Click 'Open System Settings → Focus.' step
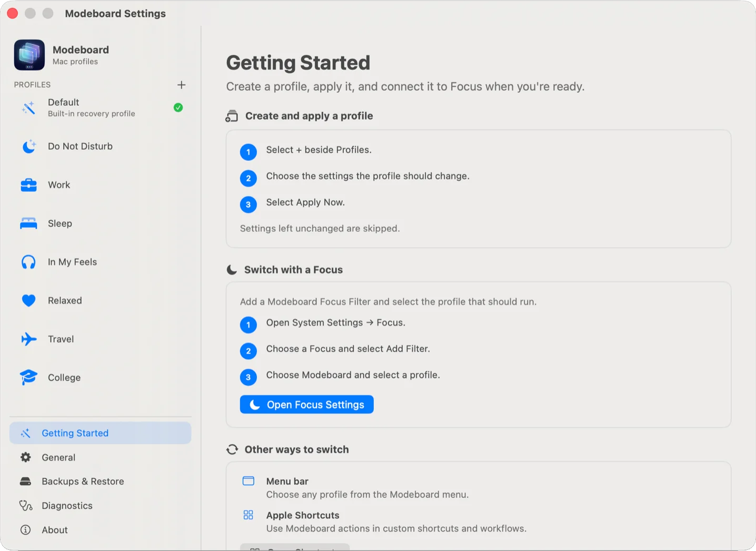This screenshot has width=756, height=551. point(336,322)
